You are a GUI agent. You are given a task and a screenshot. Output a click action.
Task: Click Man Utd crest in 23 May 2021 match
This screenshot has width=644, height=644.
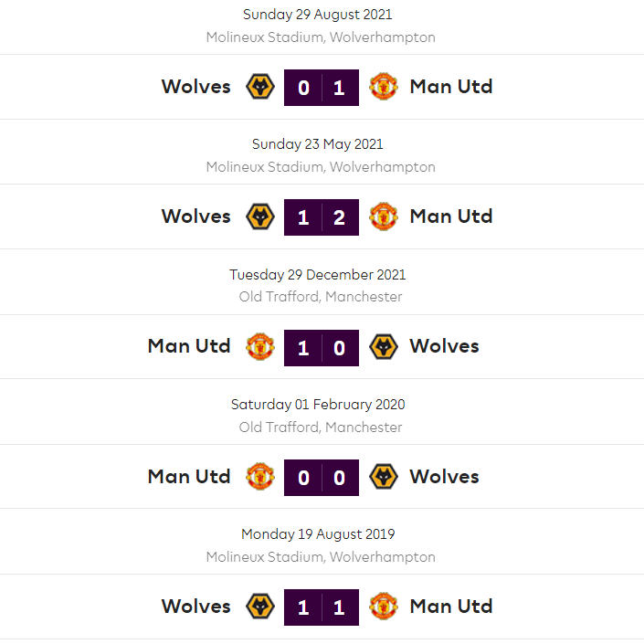pyautogui.click(x=383, y=216)
